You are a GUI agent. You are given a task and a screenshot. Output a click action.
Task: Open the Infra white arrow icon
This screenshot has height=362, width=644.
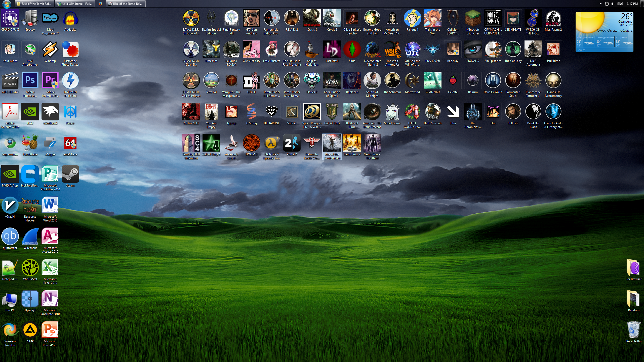click(x=453, y=112)
